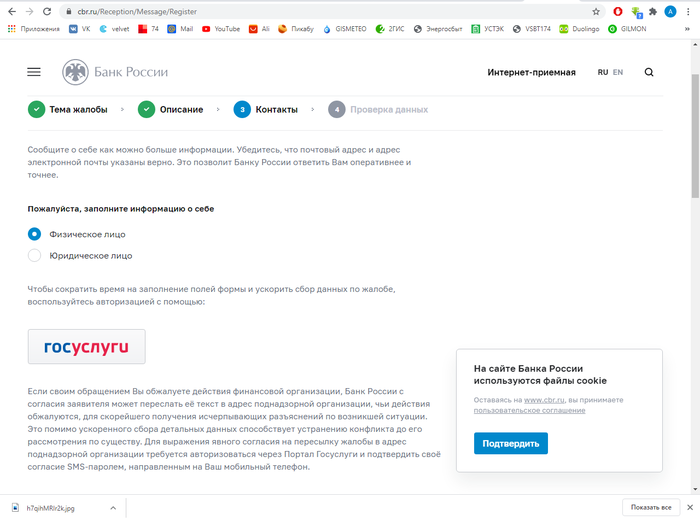This screenshot has width=700, height=521.
Task: Open the hamburger menu icon
Action: (x=34, y=72)
